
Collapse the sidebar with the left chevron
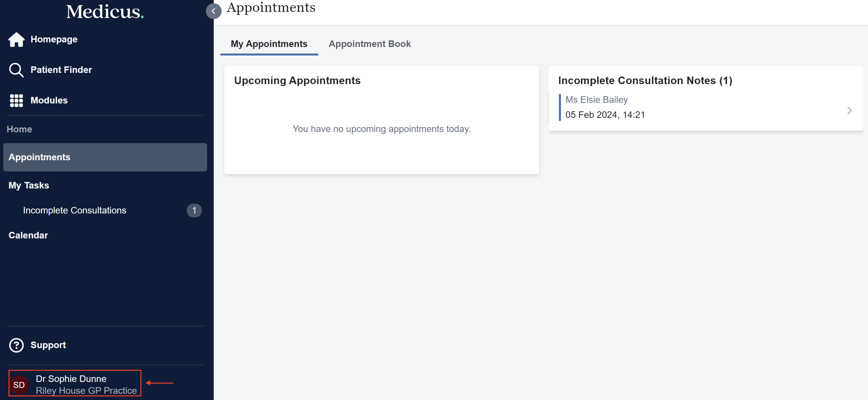pyautogui.click(x=213, y=11)
